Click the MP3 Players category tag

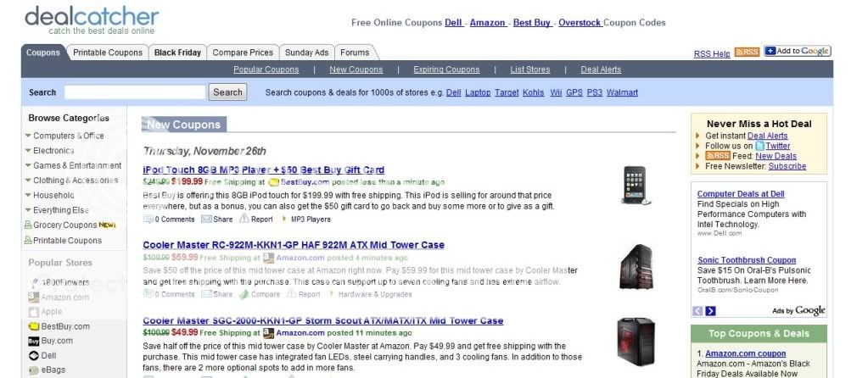(x=311, y=219)
